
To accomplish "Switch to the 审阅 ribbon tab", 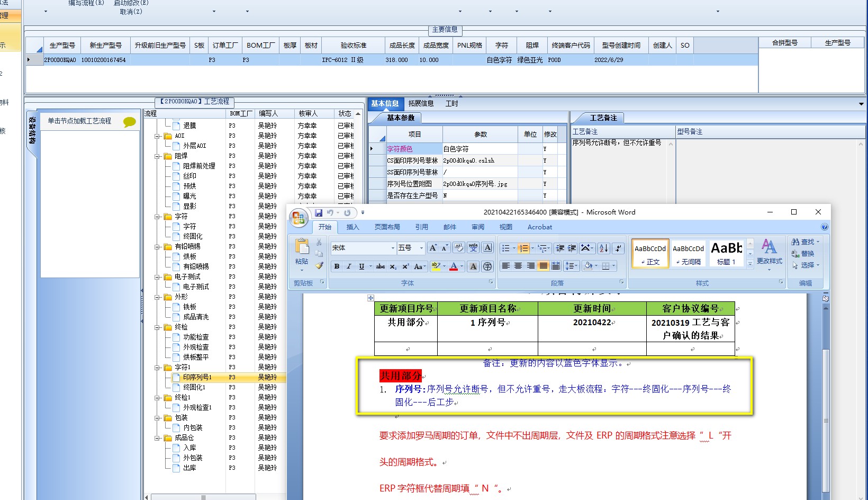I will pos(478,227).
